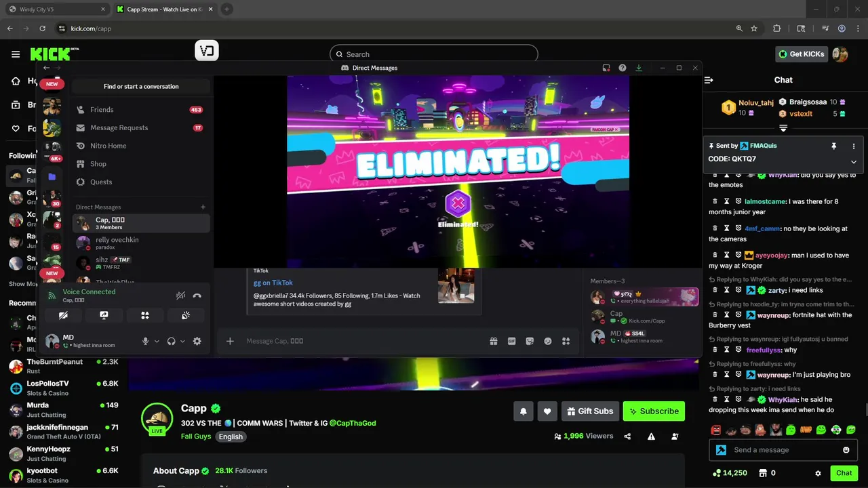Click the Kick search field
The image size is (868, 488).
[x=434, y=54]
